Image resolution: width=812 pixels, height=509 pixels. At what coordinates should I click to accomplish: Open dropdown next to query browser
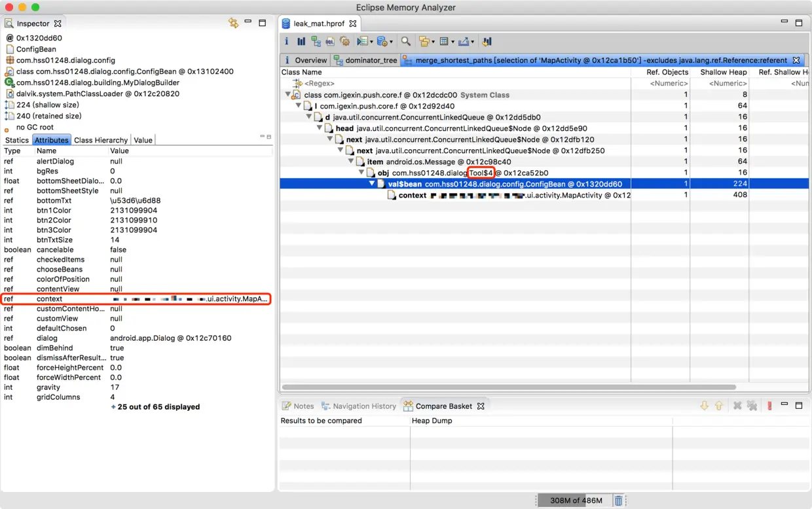tap(391, 42)
